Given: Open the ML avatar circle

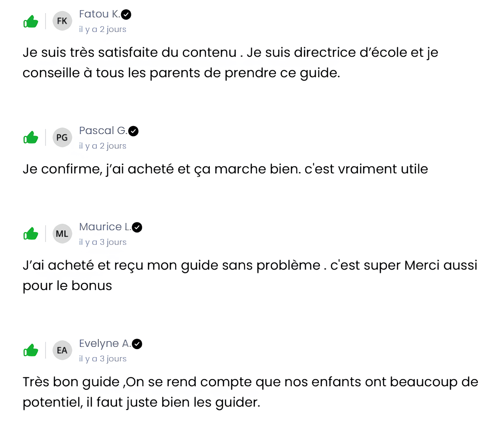Looking at the screenshot, I should [x=62, y=234].
